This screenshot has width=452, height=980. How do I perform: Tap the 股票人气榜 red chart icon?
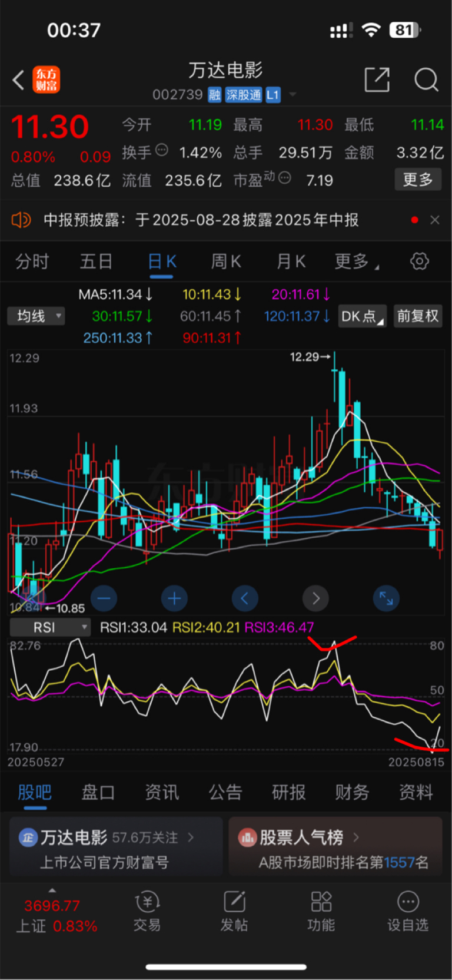point(247,837)
